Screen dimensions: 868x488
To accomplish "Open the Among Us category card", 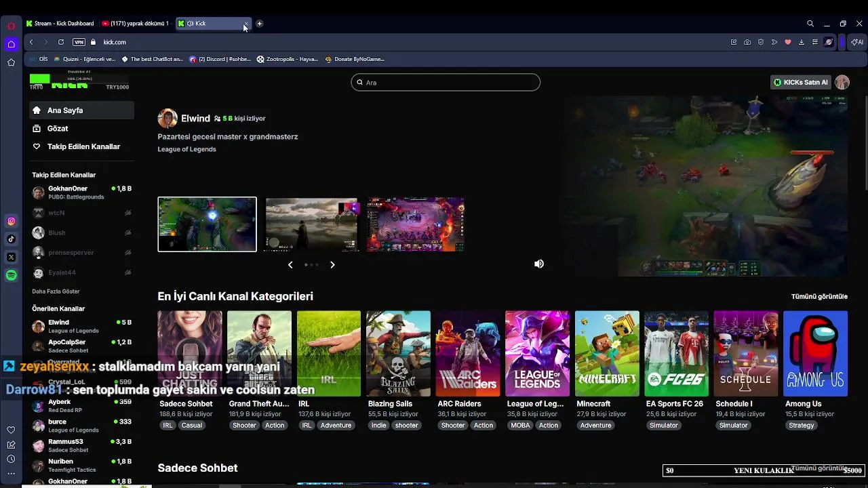I will pyautogui.click(x=815, y=353).
